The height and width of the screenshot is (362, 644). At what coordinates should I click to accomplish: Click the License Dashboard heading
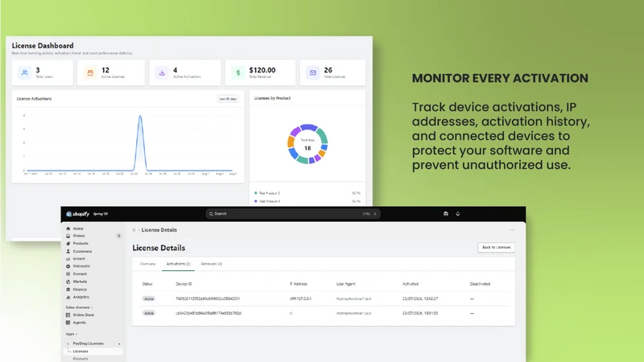43,46
